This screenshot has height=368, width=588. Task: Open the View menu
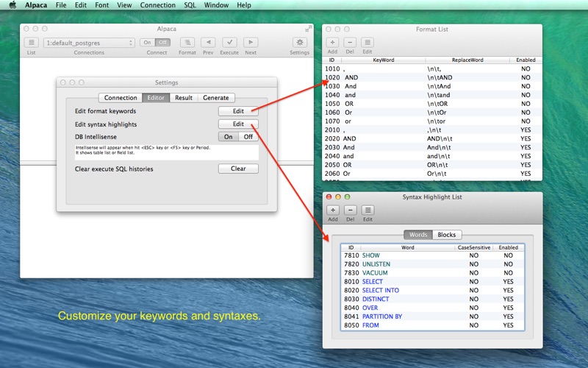pos(124,5)
